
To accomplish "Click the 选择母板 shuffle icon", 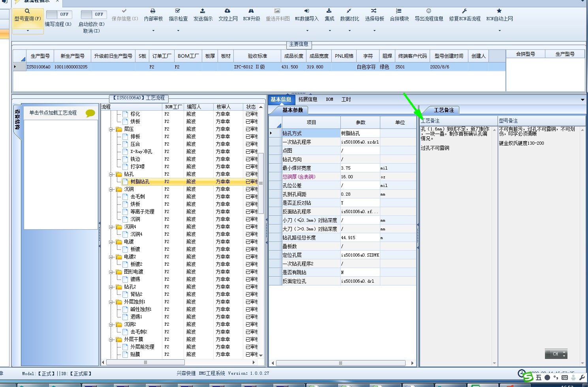I will coord(374,11).
